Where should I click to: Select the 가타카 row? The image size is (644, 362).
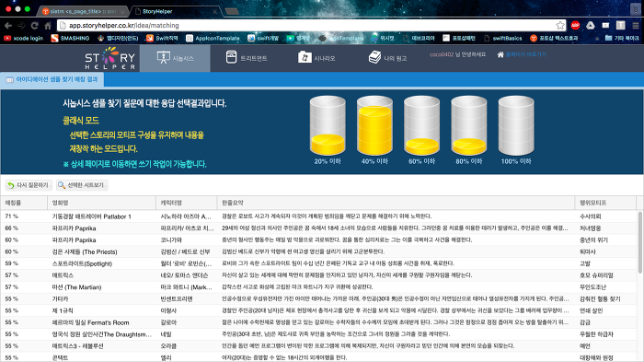pos(318,299)
